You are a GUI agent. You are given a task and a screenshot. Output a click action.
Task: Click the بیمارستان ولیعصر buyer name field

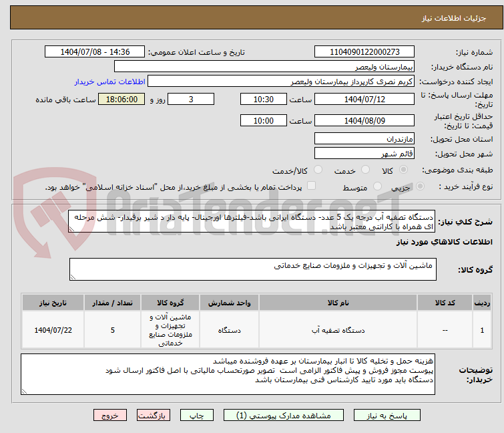(x=264, y=67)
